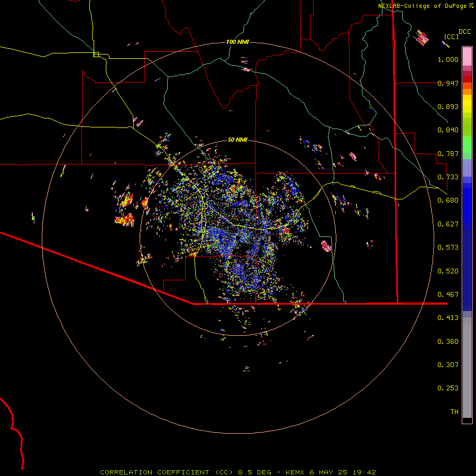Click the NEXLAB-College of DuPage watermark text
476x476 pixels.
pyautogui.click(x=426, y=6)
